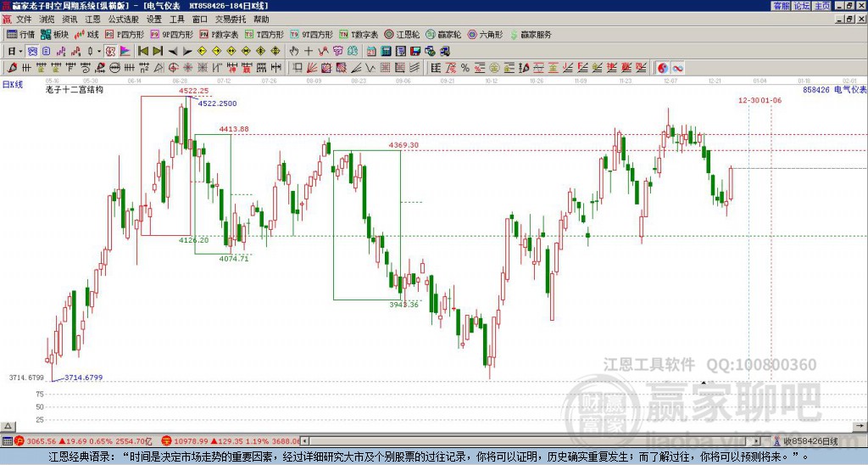Select the circle with horizontal line tool
The image size is (868, 465).
tap(114, 68)
